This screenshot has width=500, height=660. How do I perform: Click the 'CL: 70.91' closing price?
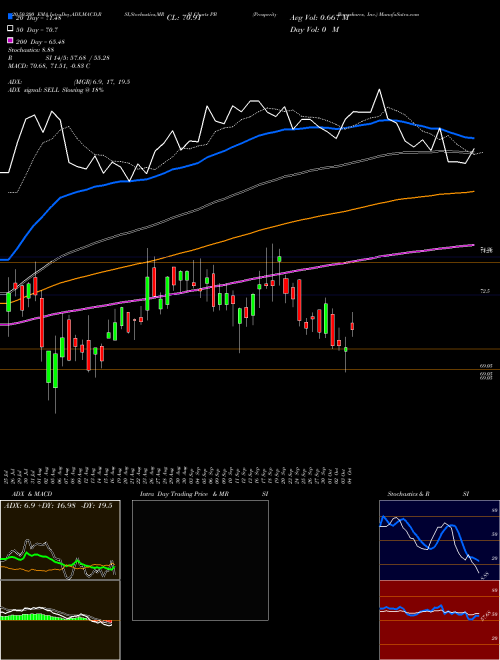184,18
